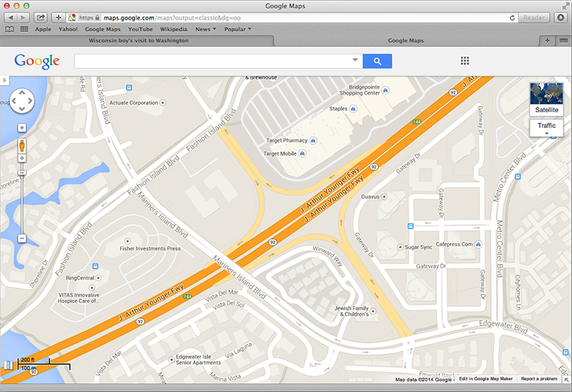Show all tabs button at tab bar end
This screenshot has width=572, height=392.
tap(563, 41)
